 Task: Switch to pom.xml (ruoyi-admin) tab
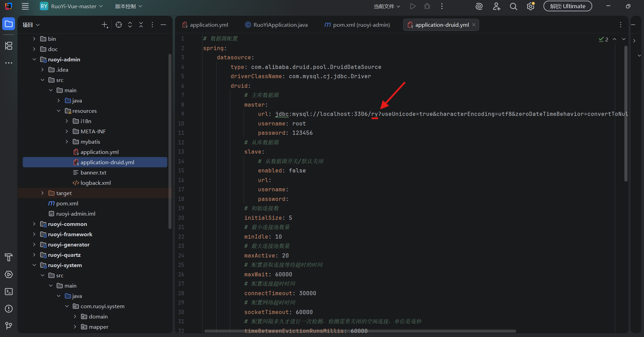pyautogui.click(x=357, y=25)
